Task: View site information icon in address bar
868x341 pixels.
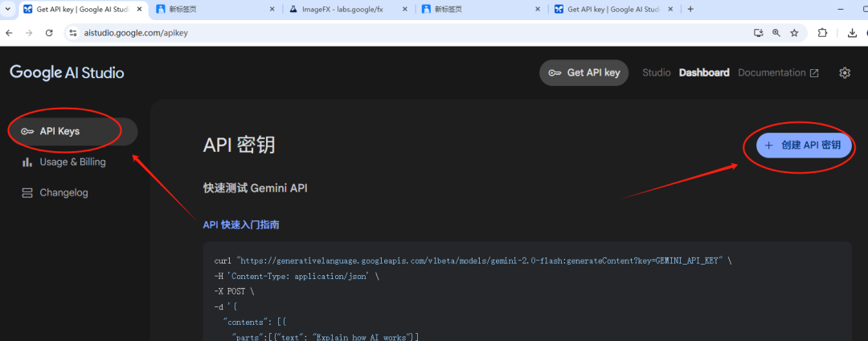Action: coord(72,33)
